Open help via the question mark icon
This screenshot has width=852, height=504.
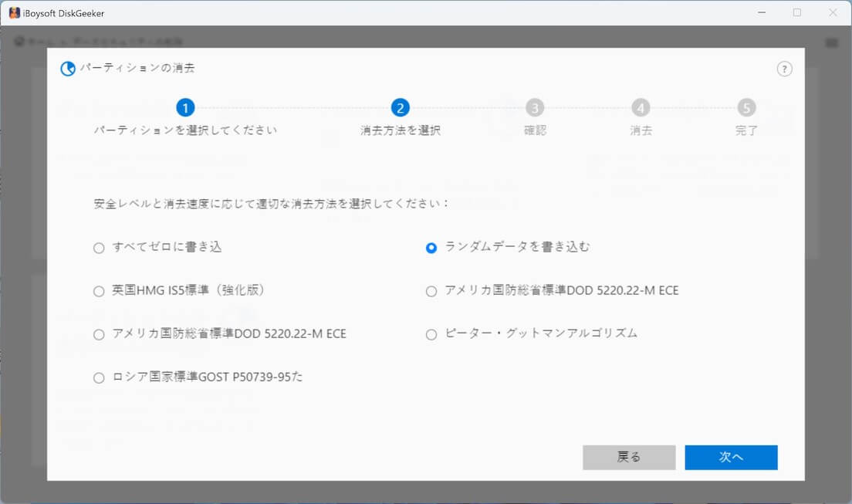click(784, 69)
